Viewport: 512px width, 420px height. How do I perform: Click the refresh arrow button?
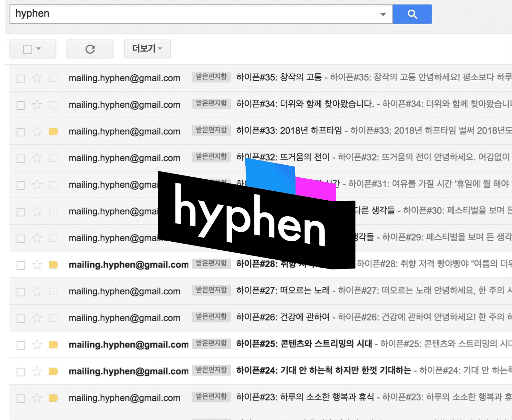pos(90,49)
